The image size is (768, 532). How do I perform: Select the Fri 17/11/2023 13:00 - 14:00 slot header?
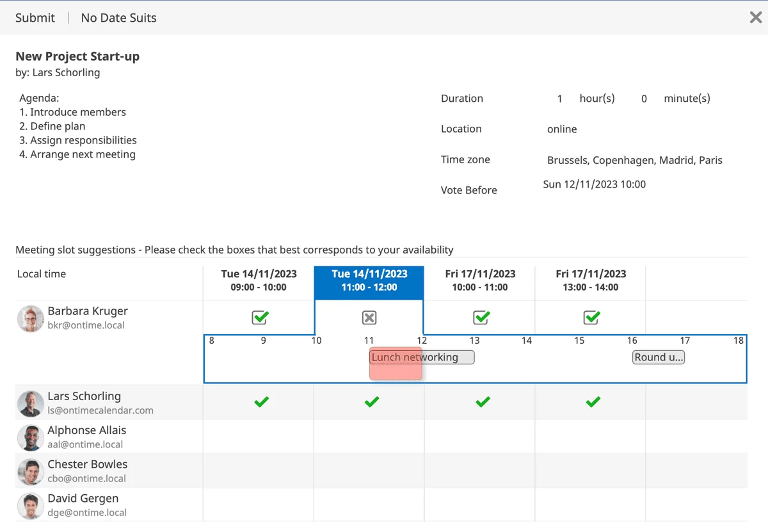591,280
